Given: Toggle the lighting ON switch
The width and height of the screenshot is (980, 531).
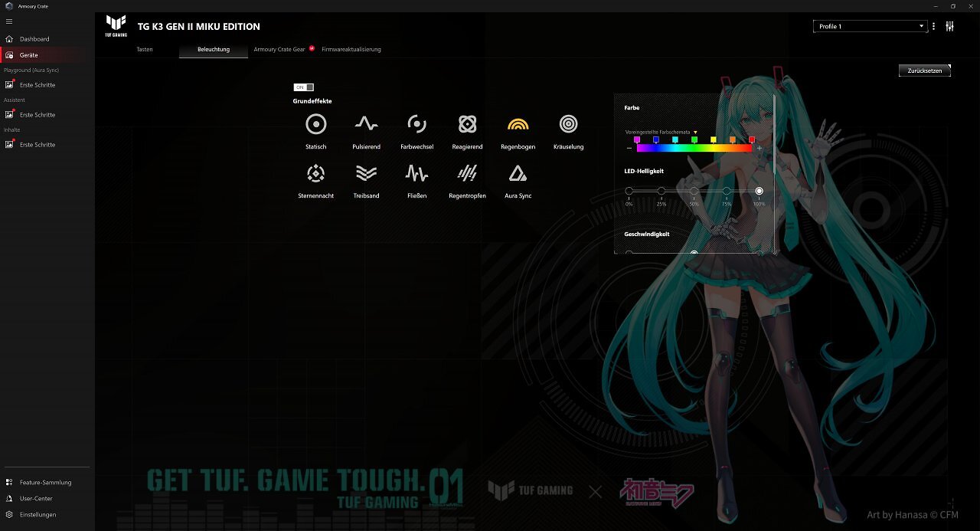Looking at the screenshot, I should click(304, 87).
